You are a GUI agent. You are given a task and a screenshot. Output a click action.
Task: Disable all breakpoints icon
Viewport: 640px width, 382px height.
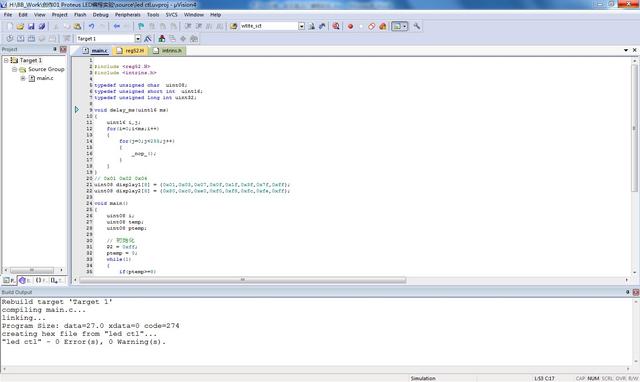(371, 26)
